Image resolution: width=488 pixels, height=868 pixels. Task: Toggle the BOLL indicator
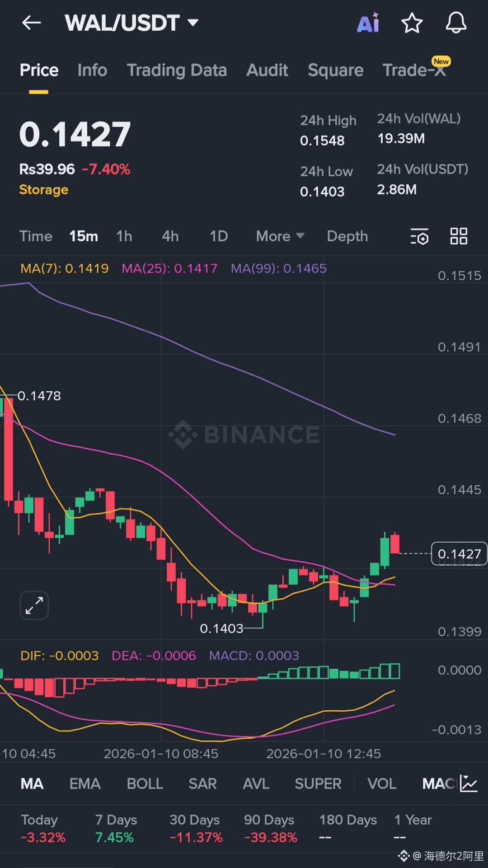click(145, 784)
